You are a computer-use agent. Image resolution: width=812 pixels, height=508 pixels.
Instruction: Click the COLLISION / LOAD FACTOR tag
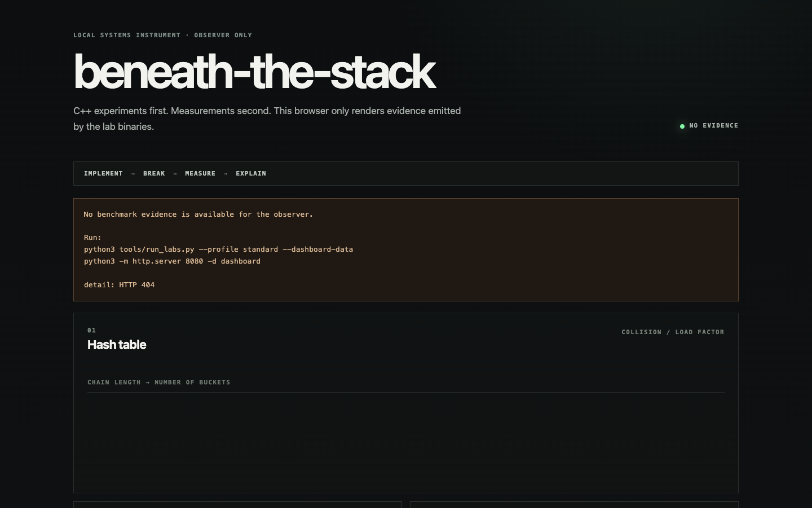[x=673, y=332]
